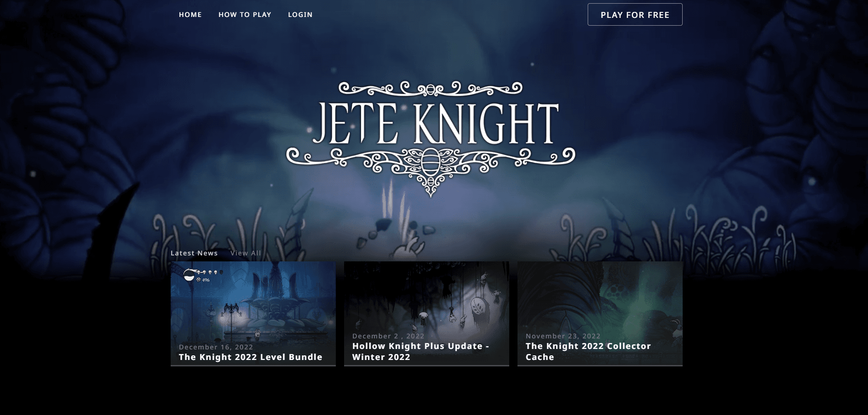Image resolution: width=868 pixels, height=415 pixels.
Task: Select the Latest News heading
Action: [x=194, y=253]
